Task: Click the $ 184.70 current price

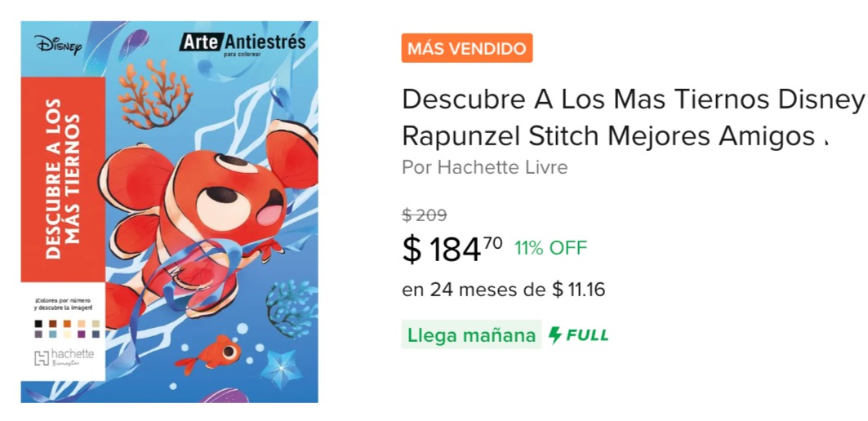Action: 452,249
